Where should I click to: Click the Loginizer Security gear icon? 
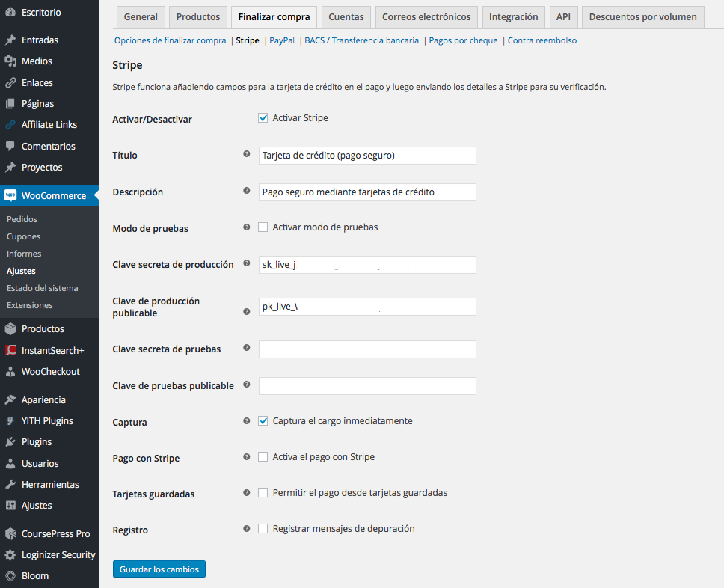point(10,555)
